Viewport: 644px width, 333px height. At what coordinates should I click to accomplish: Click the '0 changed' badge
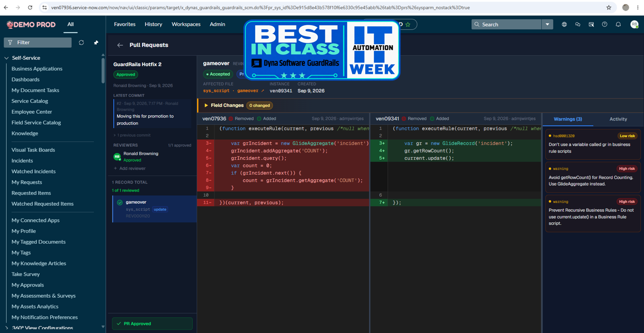point(260,106)
